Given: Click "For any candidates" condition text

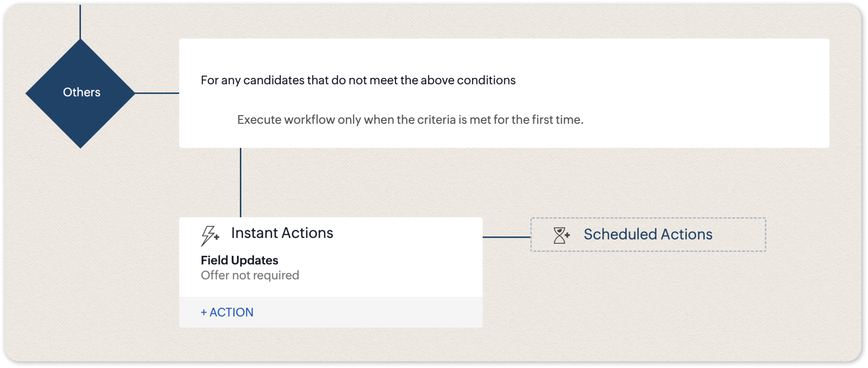Looking at the screenshot, I should tap(358, 80).
